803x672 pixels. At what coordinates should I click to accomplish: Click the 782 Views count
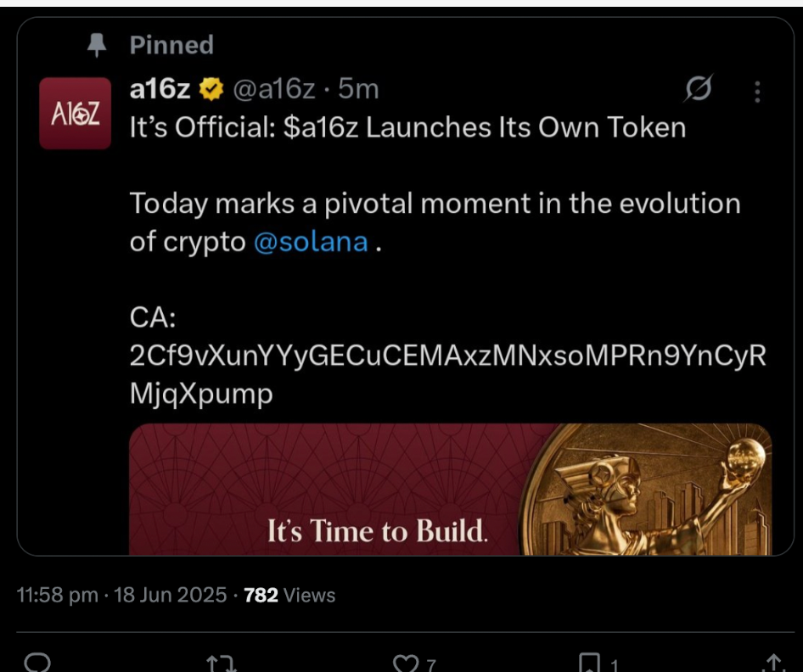289,596
